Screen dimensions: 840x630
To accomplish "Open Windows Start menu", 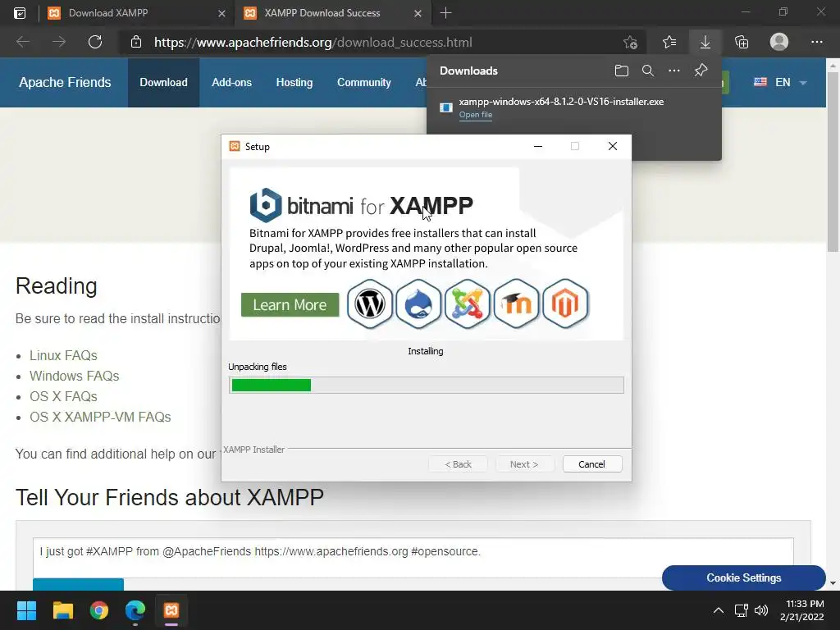I will (26, 610).
